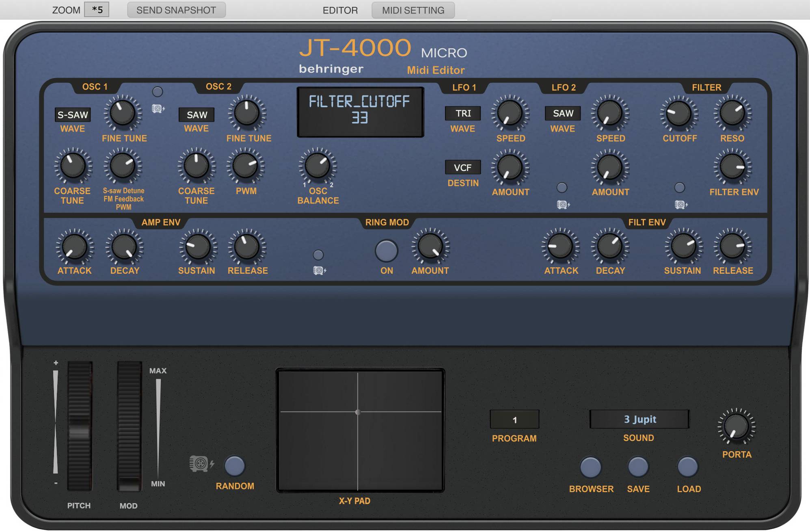Click the OSC 2 COARSE TUNE knob
This screenshot has height=532, width=810.
pos(197,166)
